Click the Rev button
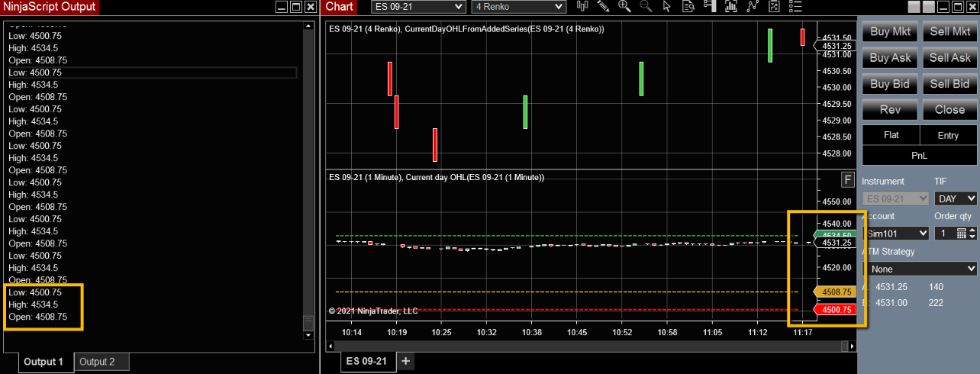Viewport: 980px width, 374px height. (x=890, y=110)
